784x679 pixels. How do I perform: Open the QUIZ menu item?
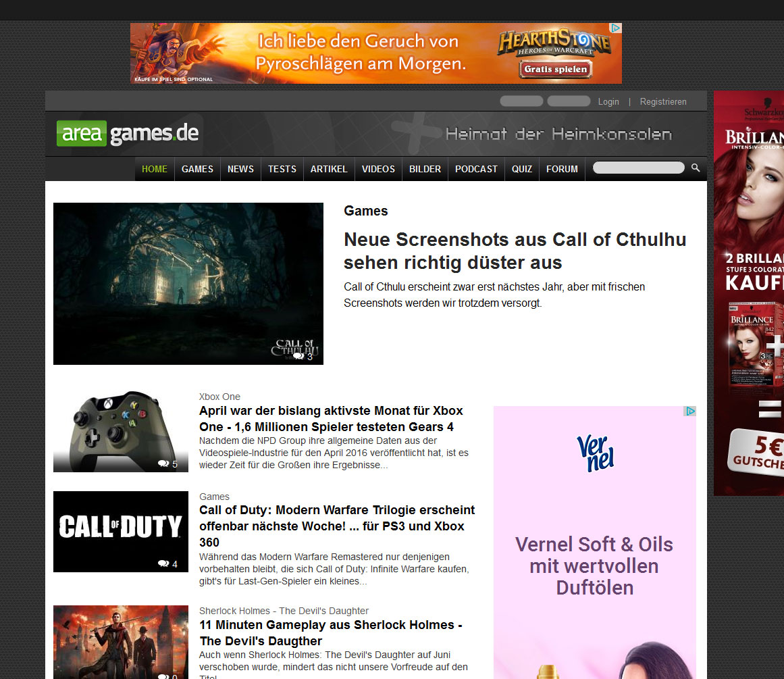coord(522,169)
